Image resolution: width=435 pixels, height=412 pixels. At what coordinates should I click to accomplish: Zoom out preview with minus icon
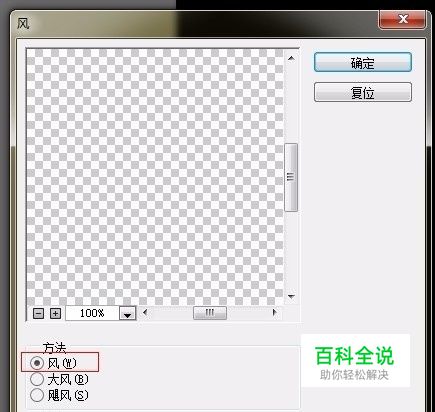tap(39, 313)
